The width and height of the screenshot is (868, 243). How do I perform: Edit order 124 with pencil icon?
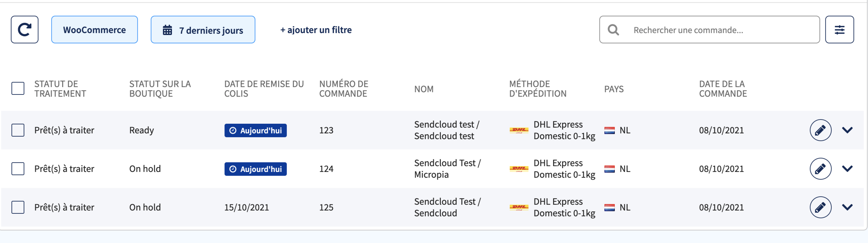coord(821,169)
